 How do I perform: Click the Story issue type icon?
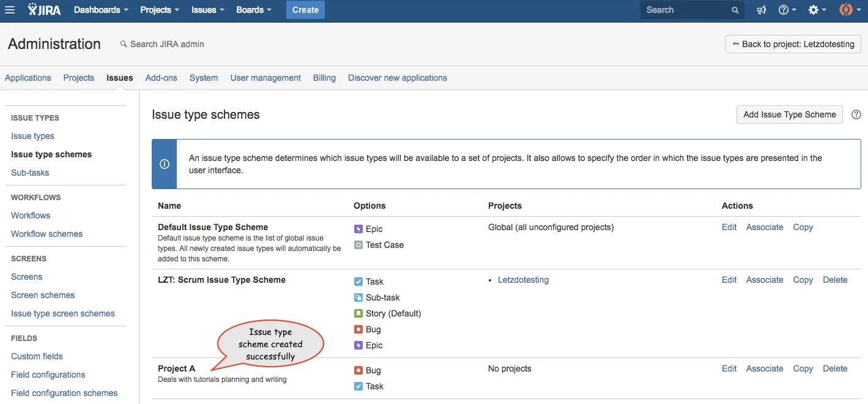[x=358, y=313]
